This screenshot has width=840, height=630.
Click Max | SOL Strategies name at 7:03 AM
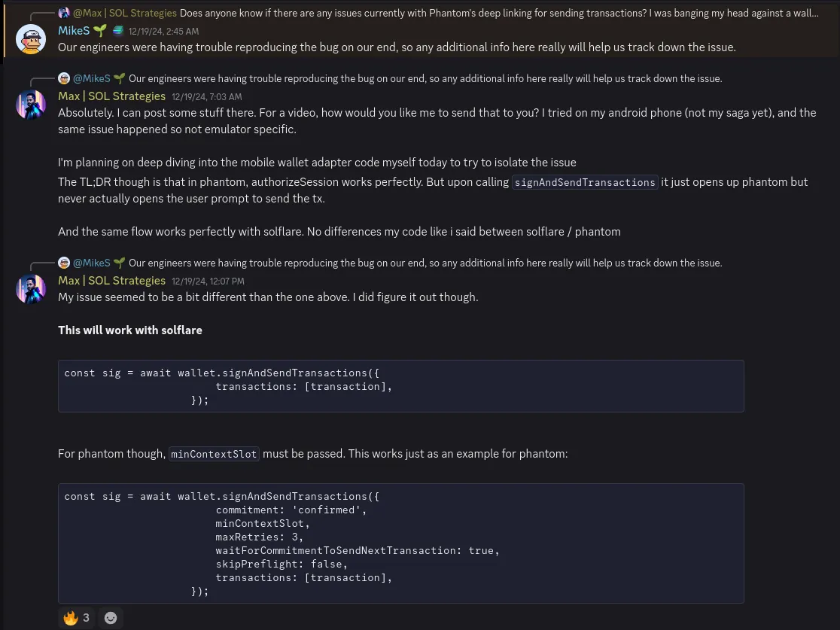click(x=111, y=96)
